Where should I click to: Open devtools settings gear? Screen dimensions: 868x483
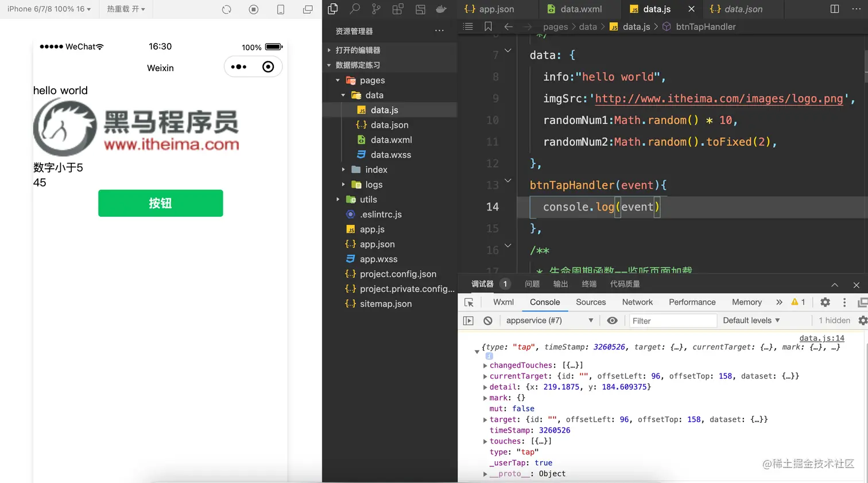click(825, 302)
